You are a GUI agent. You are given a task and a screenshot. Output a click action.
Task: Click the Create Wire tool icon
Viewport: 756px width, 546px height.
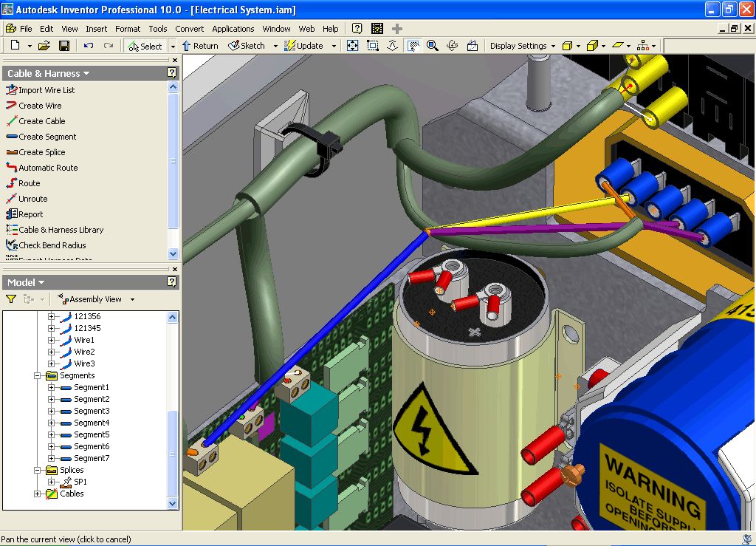tap(12, 105)
